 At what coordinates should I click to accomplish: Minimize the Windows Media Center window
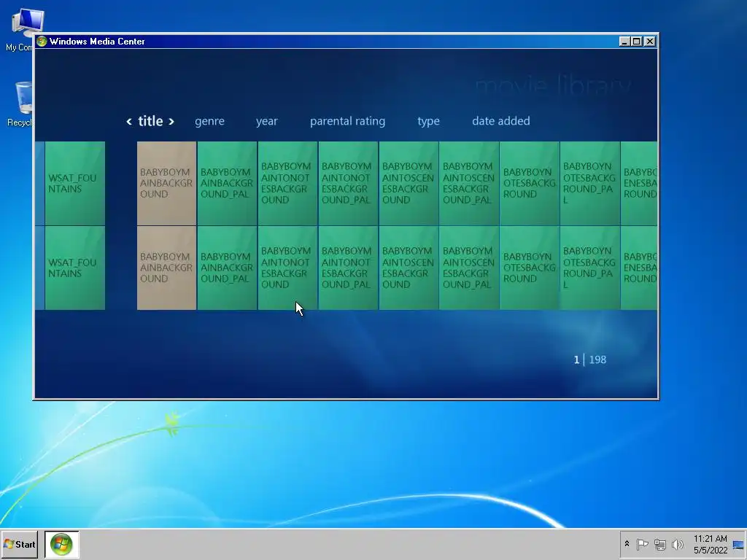click(x=624, y=42)
